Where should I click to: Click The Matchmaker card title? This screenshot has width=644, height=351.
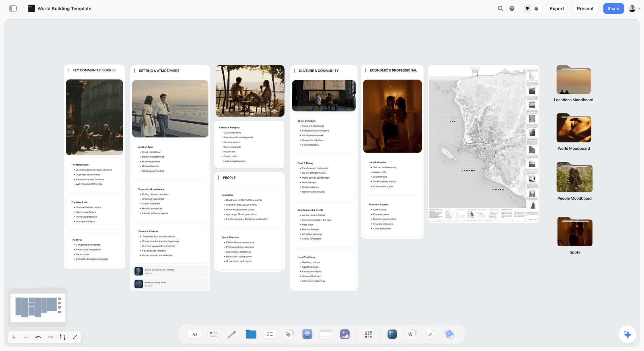pyautogui.click(x=80, y=165)
